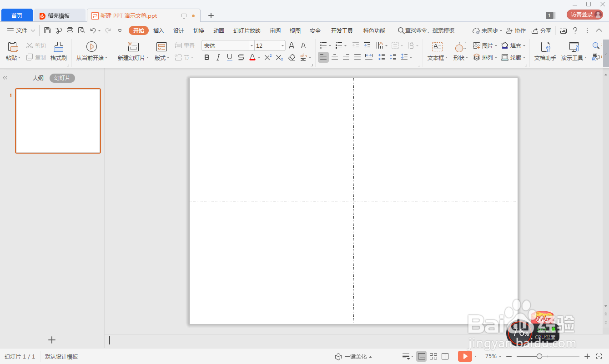Toggle center text alignment
Image resolution: width=609 pixels, height=364 pixels.
click(x=335, y=57)
